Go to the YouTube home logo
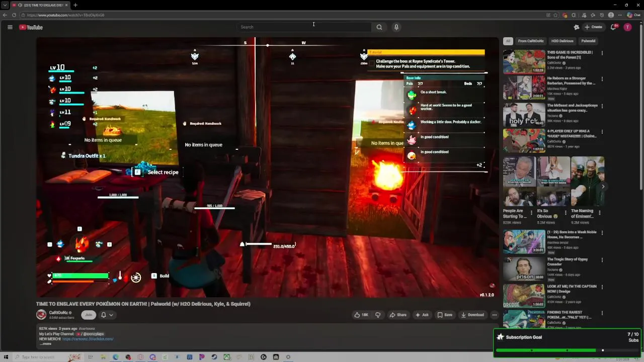644x362 pixels. (x=31, y=27)
